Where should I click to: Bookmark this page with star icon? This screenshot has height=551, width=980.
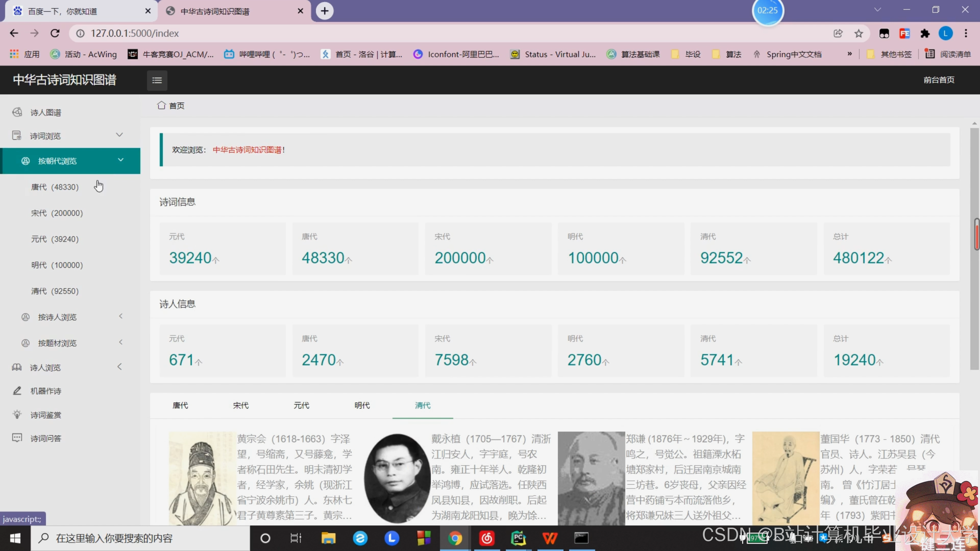(x=858, y=33)
